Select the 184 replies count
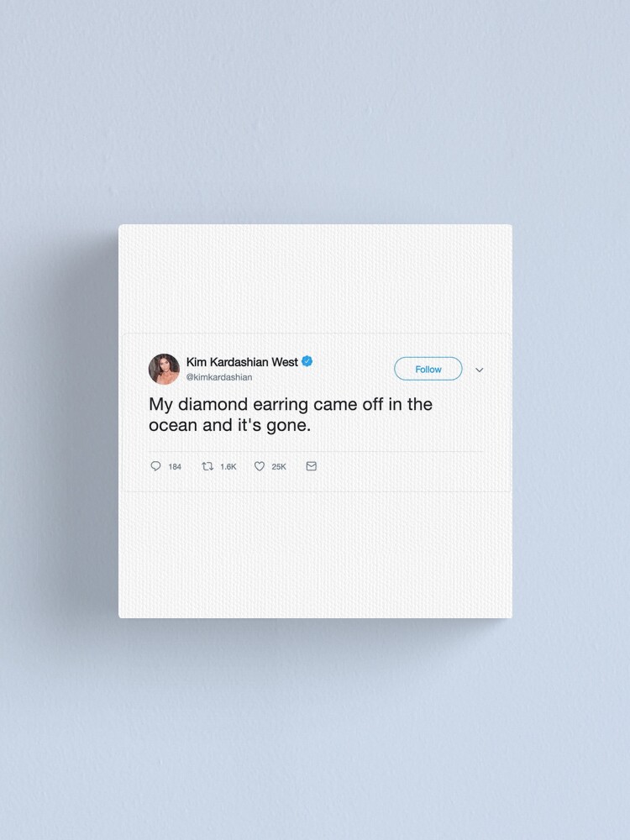This screenshot has height=840, width=630. [x=175, y=466]
